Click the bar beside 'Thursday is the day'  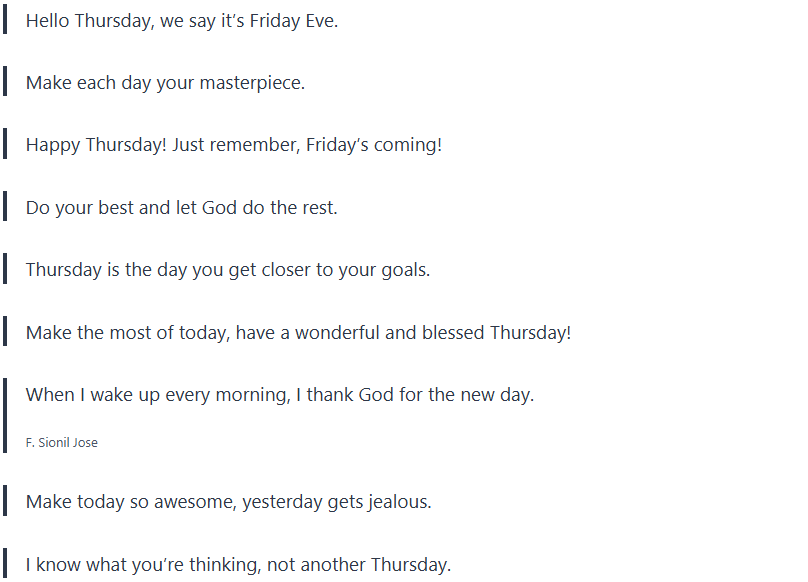5,269
